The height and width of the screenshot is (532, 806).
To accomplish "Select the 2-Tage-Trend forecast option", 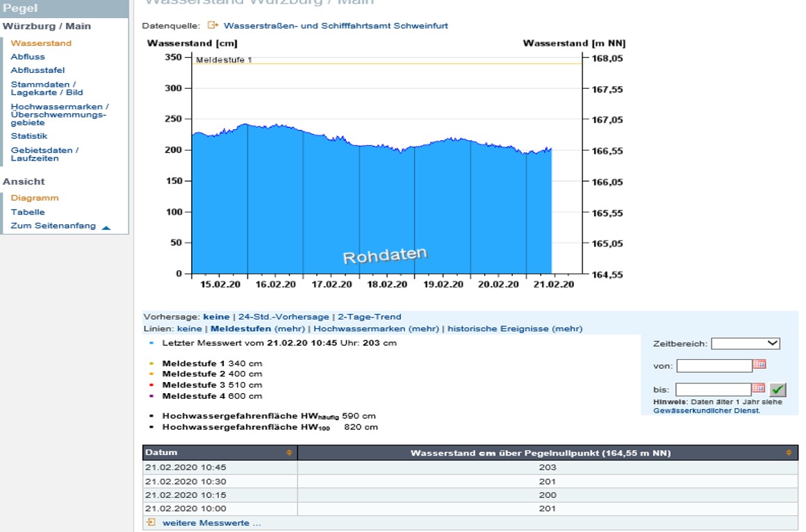I will click(369, 317).
